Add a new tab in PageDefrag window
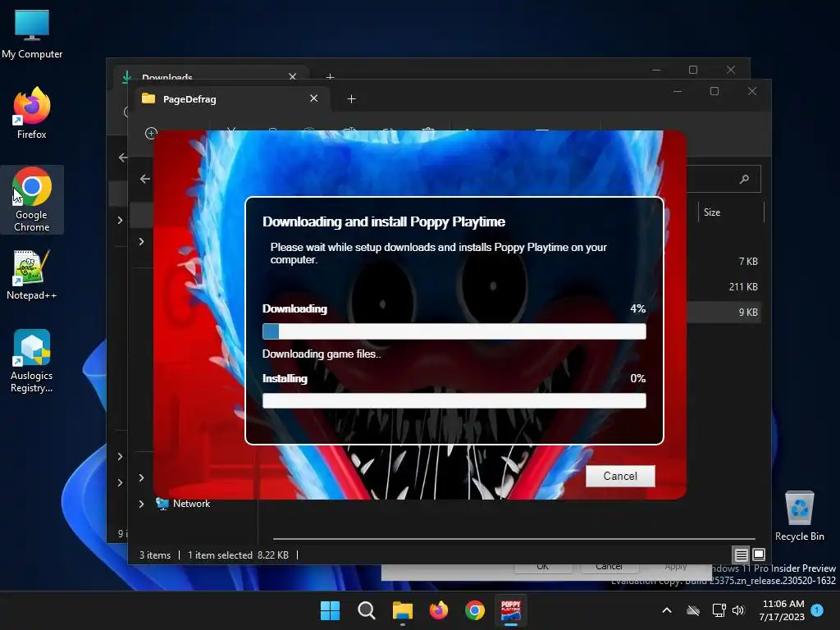Screen dimensions: 840x630 coord(351,98)
